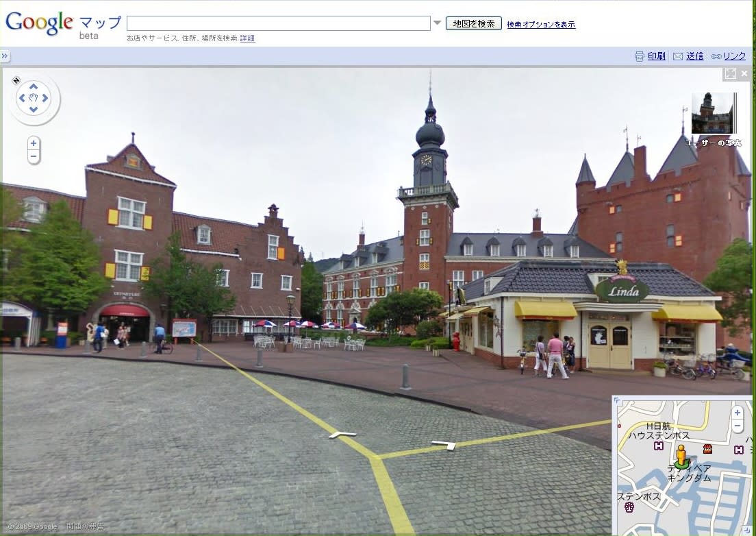
Task: Zoom out Street View with minus button
Action: (34, 157)
